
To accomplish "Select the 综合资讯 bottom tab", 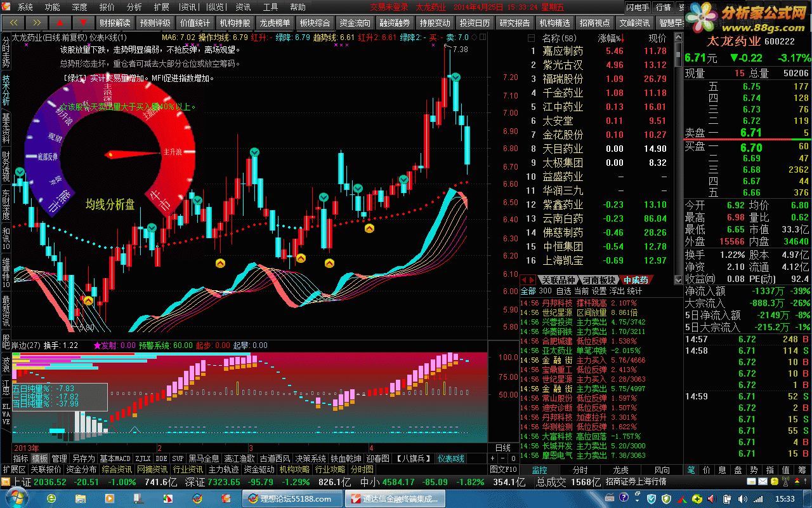I will point(117,469).
